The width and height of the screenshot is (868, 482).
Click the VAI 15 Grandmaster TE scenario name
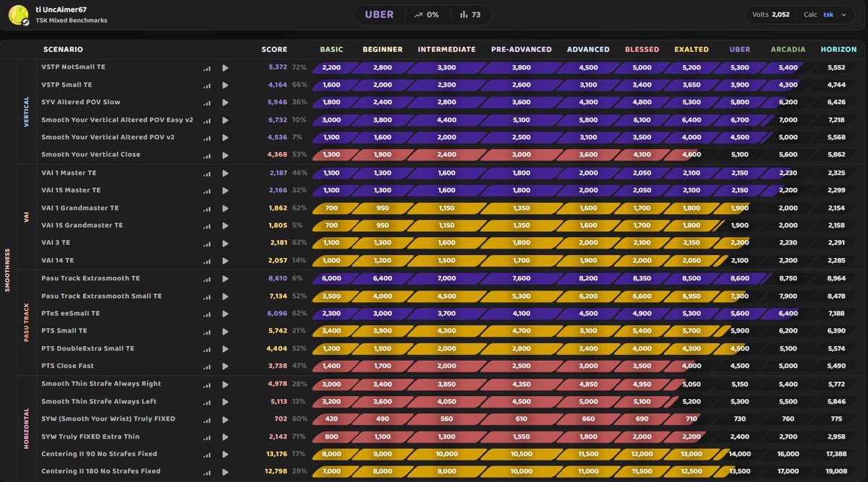pyautogui.click(x=82, y=225)
